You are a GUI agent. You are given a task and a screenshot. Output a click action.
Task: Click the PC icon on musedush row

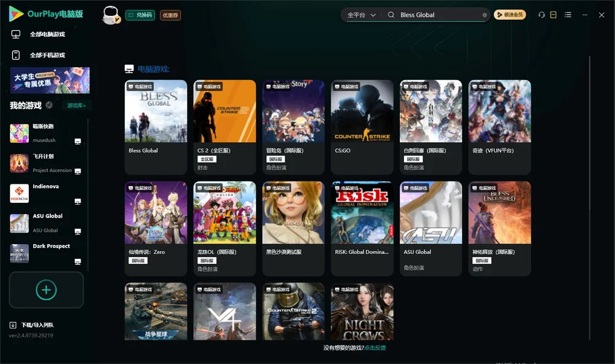[x=77, y=141]
